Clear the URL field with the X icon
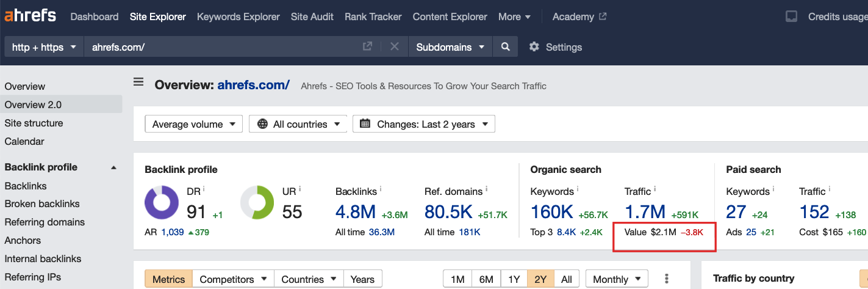The image size is (868, 289). point(395,46)
